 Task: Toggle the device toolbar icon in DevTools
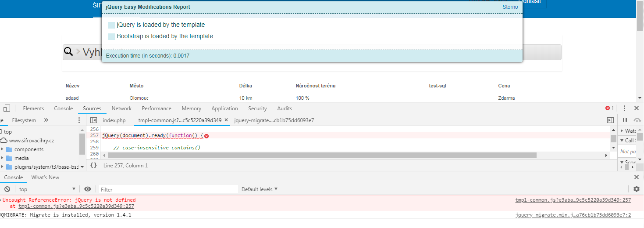tap(6, 108)
